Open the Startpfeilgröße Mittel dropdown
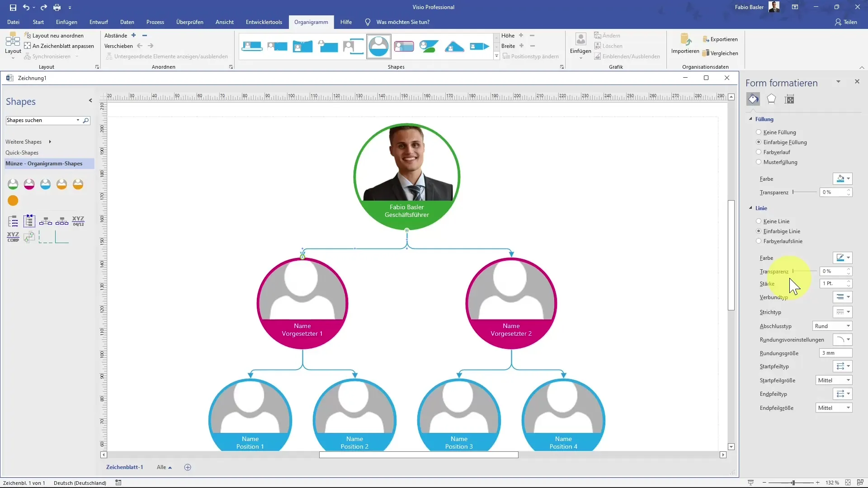 [x=834, y=380]
